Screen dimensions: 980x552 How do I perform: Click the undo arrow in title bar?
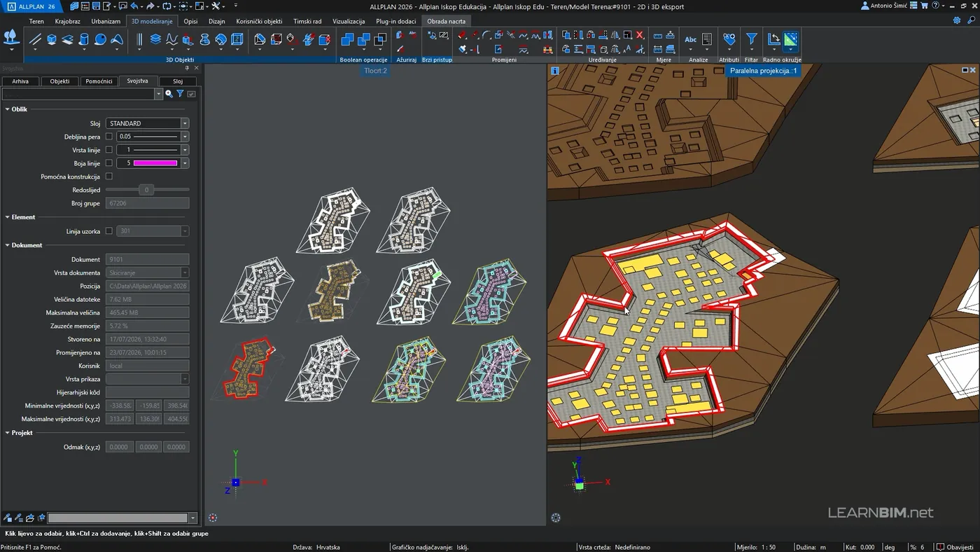(134, 6)
